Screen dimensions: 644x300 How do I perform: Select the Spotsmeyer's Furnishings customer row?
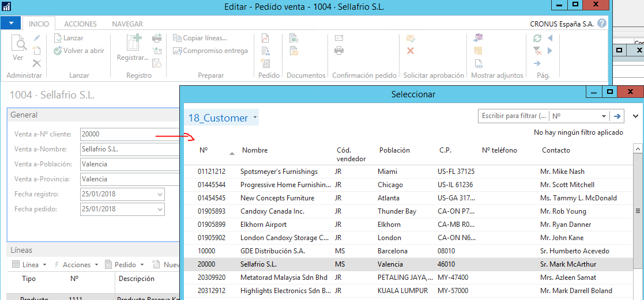click(x=408, y=172)
